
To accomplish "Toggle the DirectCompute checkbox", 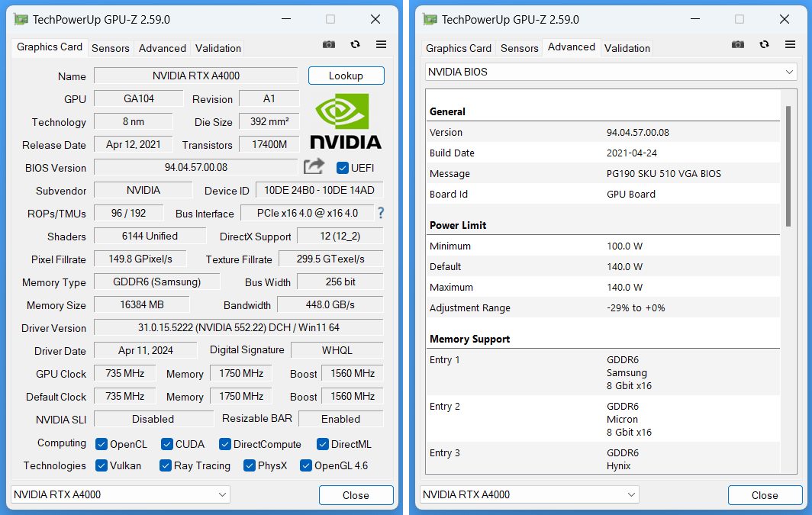I will 224,444.
